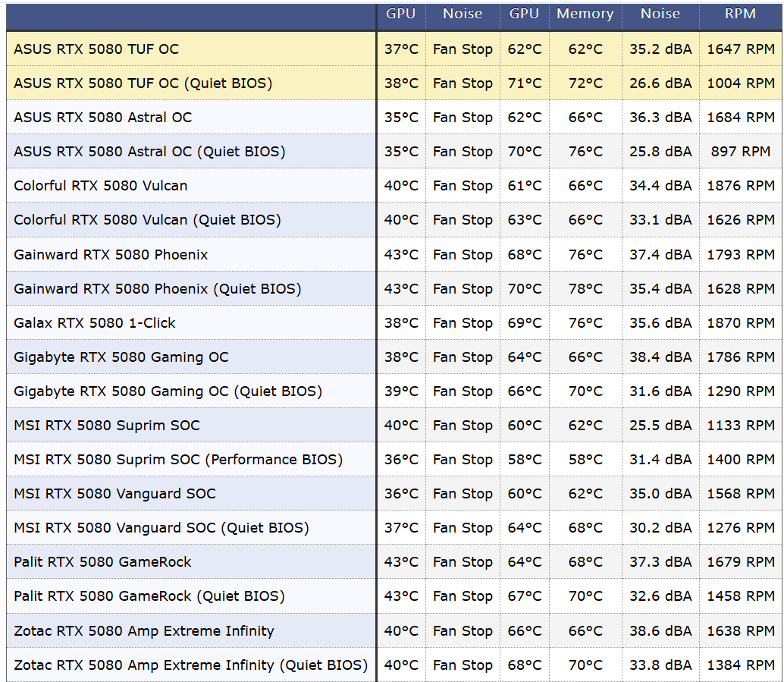Select the 37.3 dBA noise cell

pyautogui.click(x=660, y=562)
